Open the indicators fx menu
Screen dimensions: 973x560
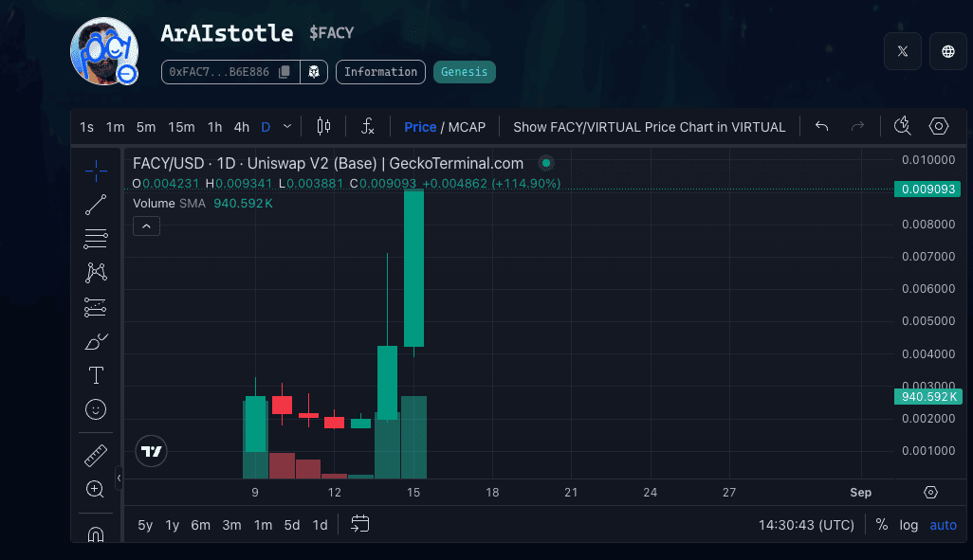pyautogui.click(x=368, y=127)
